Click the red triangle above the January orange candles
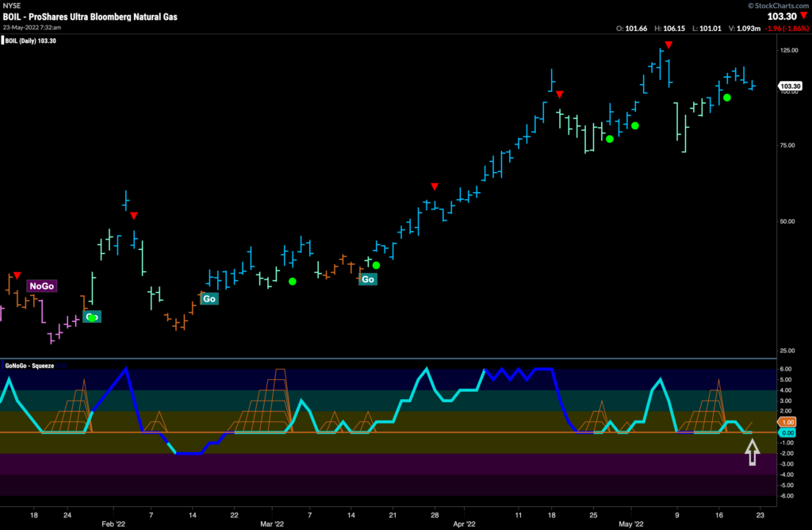This screenshot has width=812, height=530. pos(17,275)
